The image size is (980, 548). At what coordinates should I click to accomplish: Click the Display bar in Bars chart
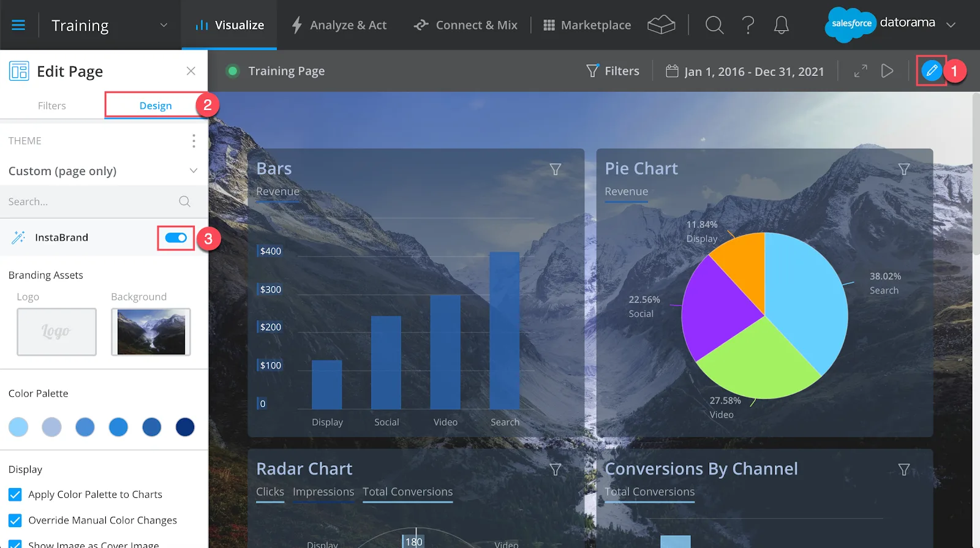pyautogui.click(x=327, y=385)
